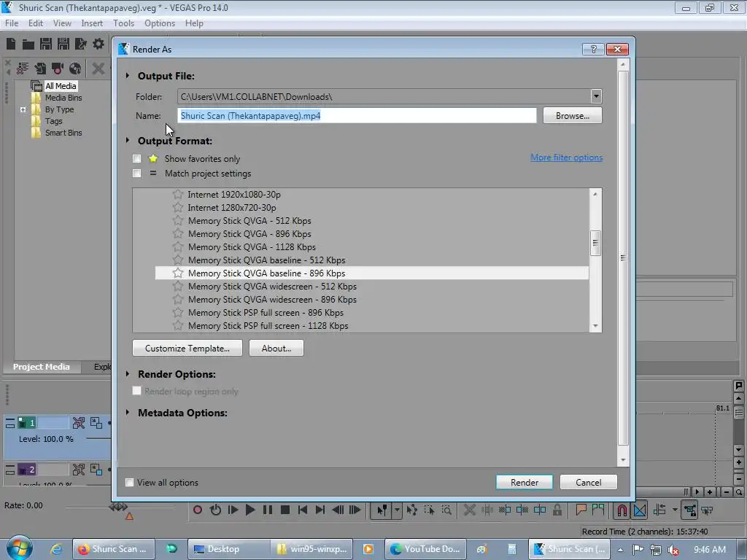Click the Windows Start button
Screen dimensions: 747x560
pos(20,548)
